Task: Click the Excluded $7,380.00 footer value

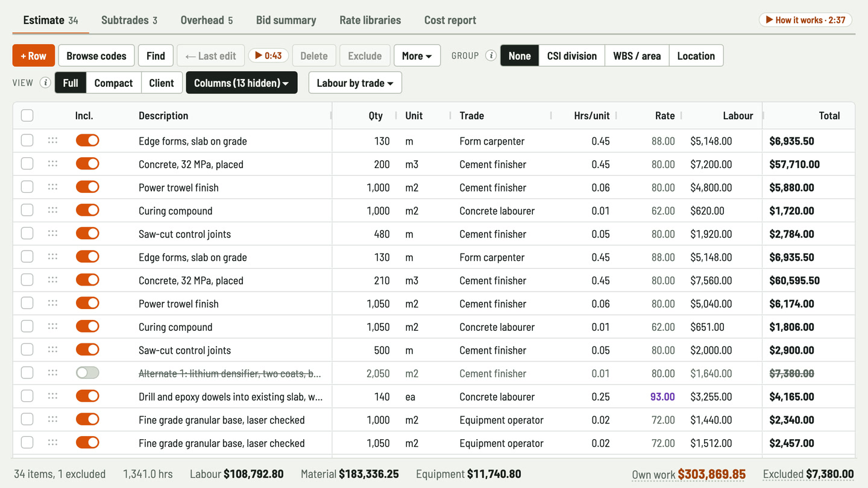Action: tap(808, 474)
